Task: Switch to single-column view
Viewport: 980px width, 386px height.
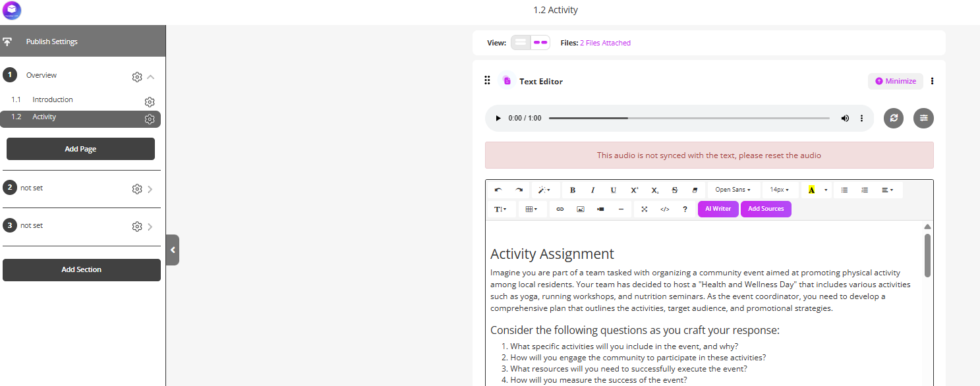Action: point(521,42)
